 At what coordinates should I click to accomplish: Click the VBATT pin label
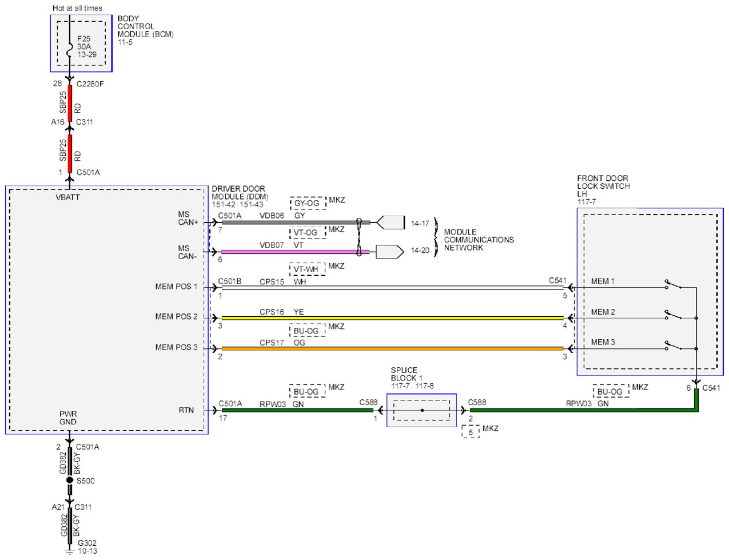pos(67,197)
